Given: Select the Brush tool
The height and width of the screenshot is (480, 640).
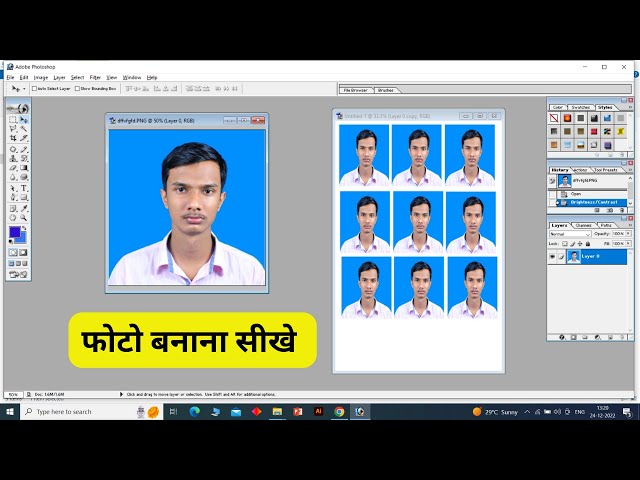Looking at the screenshot, I should [24, 149].
